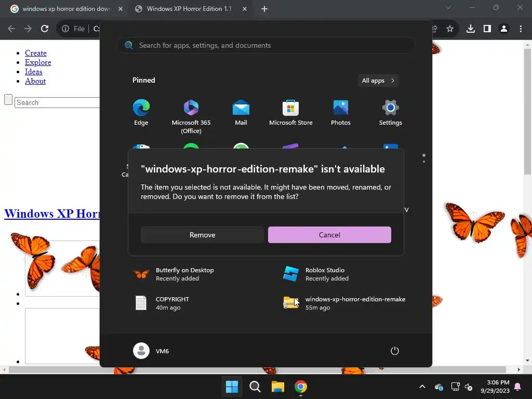
Task: Click the Explore link on webpage
Action: [x=38, y=62]
